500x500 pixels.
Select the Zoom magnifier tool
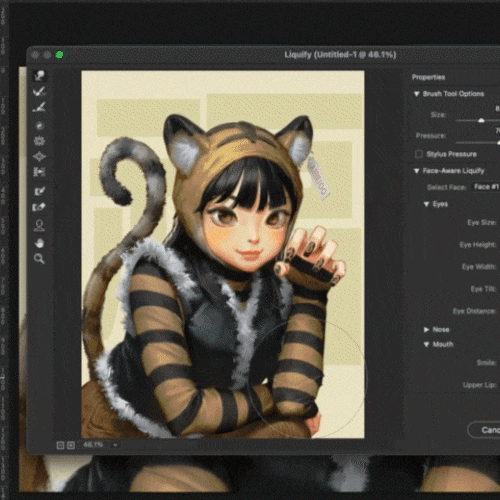tap(39, 258)
